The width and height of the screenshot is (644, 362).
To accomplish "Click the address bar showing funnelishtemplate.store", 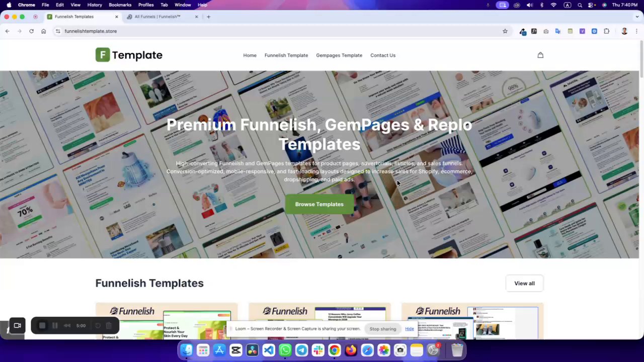I will 282,31.
